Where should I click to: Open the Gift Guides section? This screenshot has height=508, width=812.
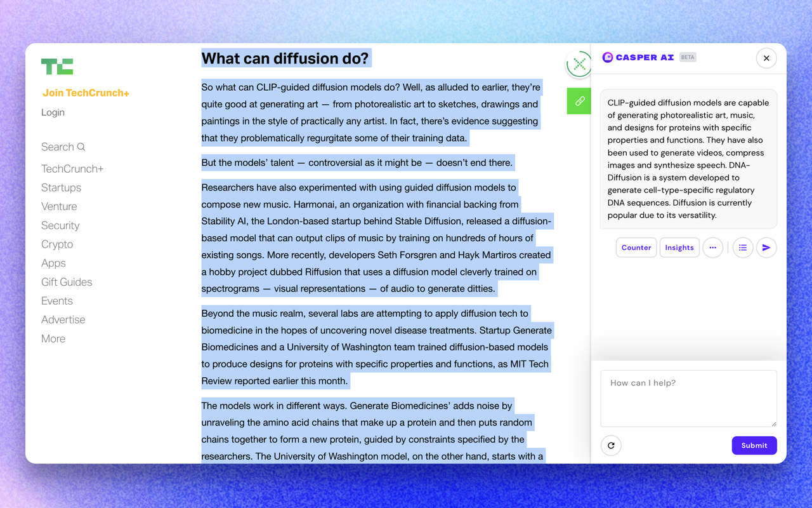pyautogui.click(x=67, y=282)
